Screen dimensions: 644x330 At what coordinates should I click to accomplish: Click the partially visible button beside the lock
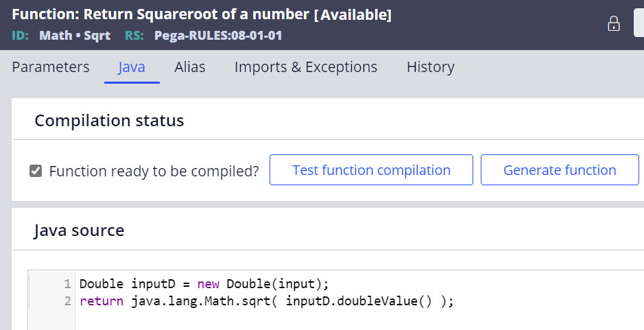[639, 23]
